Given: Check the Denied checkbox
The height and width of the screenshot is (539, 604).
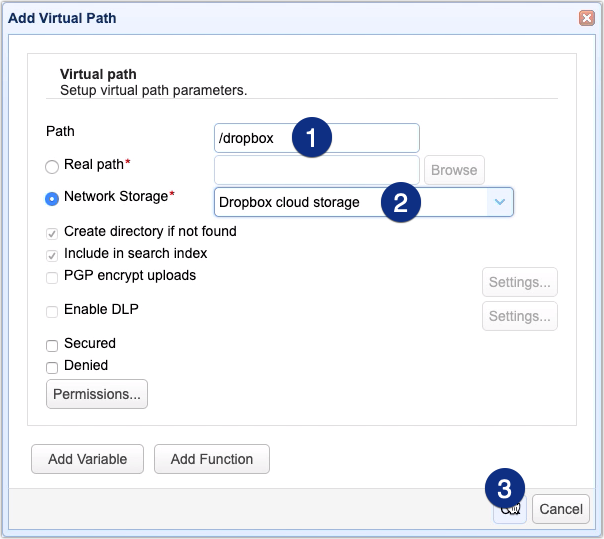Looking at the screenshot, I should (x=52, y=367).
